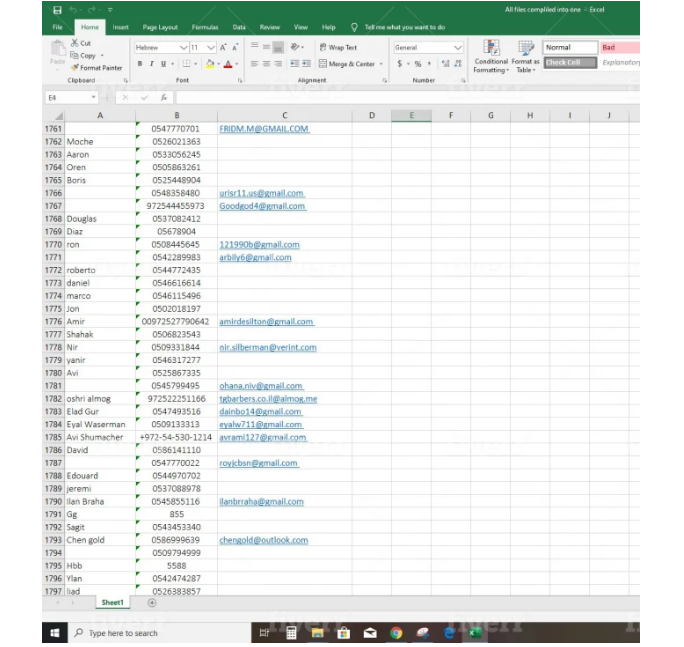Viewport: 684px width, 647px height.
Task: Click Format as Table icon
Action: [x=525, y=56]
